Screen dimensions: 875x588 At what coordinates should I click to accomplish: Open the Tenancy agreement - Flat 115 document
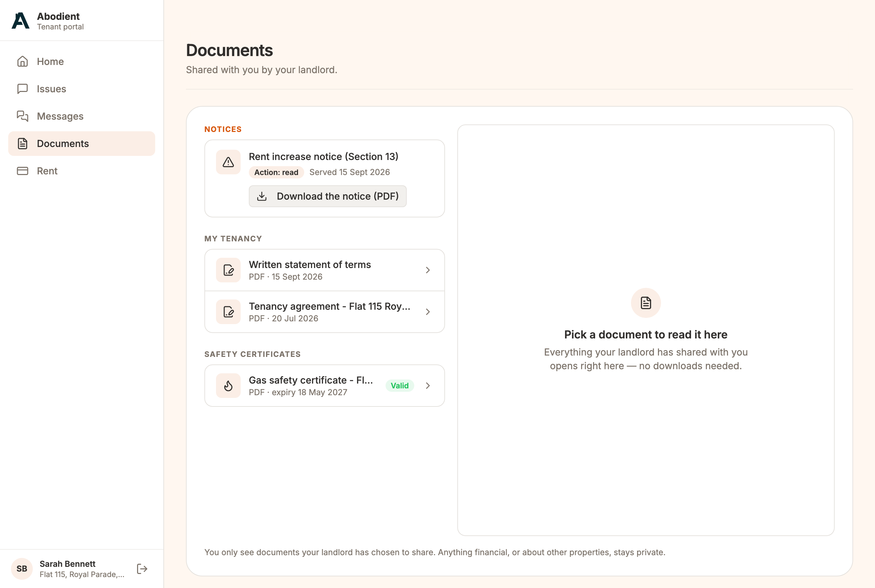pyautogui.click(x=325, y=312)
